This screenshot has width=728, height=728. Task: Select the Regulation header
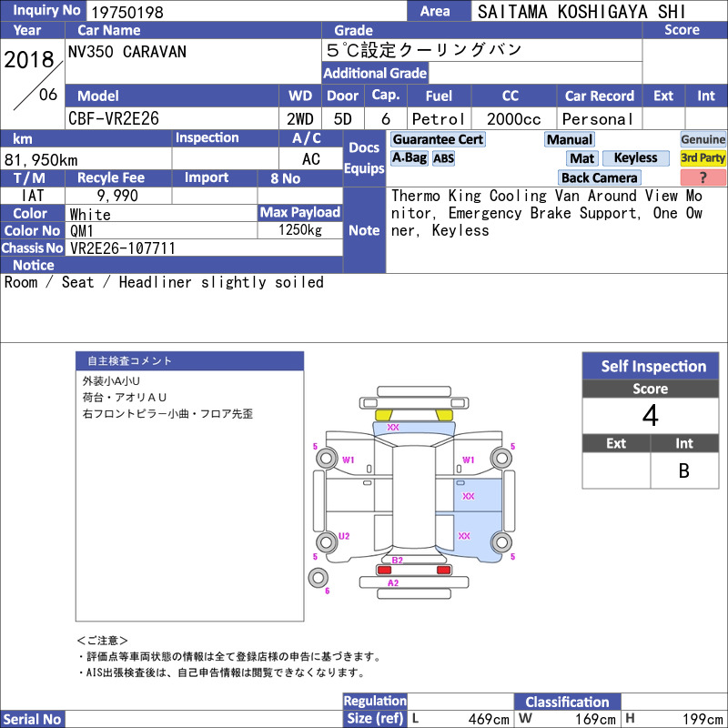point(375,701)
